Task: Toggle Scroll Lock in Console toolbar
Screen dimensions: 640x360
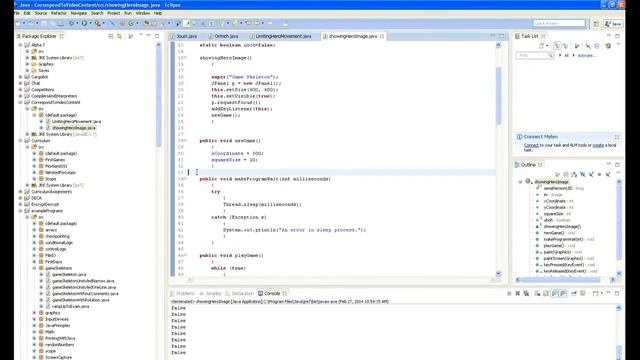Action: 546,293
